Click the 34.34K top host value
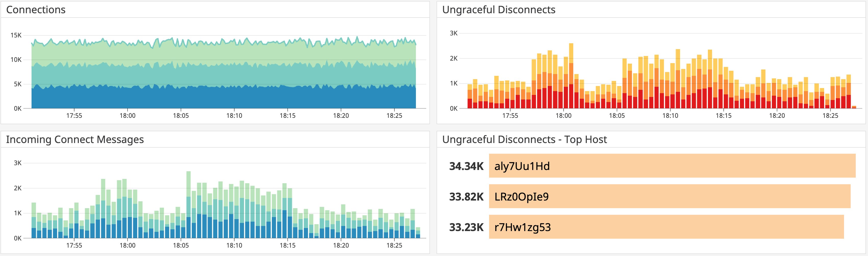868x256 pixels. pos(466,166)
